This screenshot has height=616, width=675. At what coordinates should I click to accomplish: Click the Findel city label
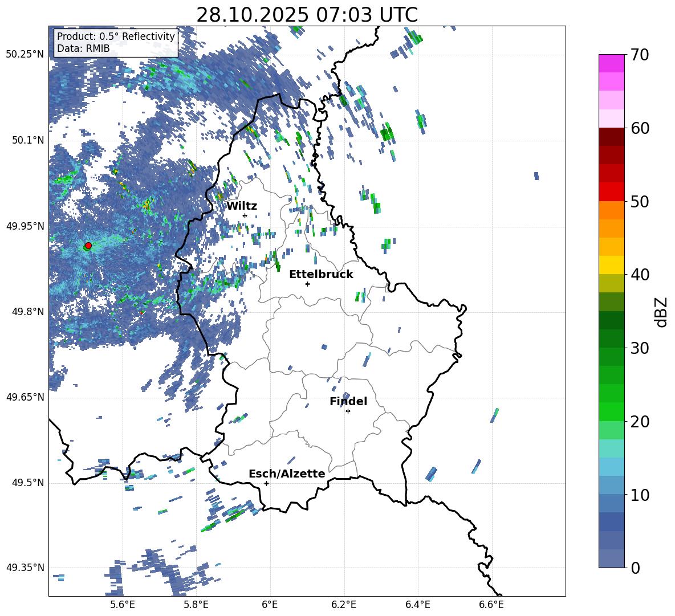348,401
